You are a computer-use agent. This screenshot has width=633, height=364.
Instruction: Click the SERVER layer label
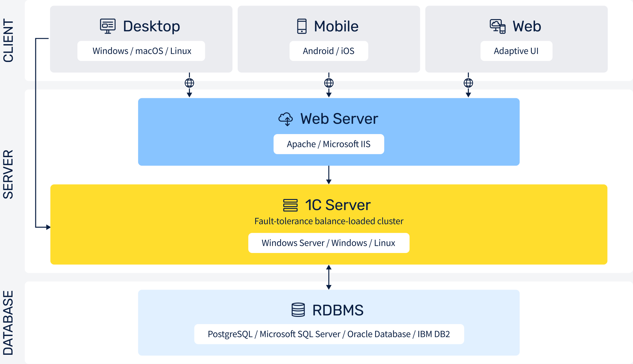(8, 175)
